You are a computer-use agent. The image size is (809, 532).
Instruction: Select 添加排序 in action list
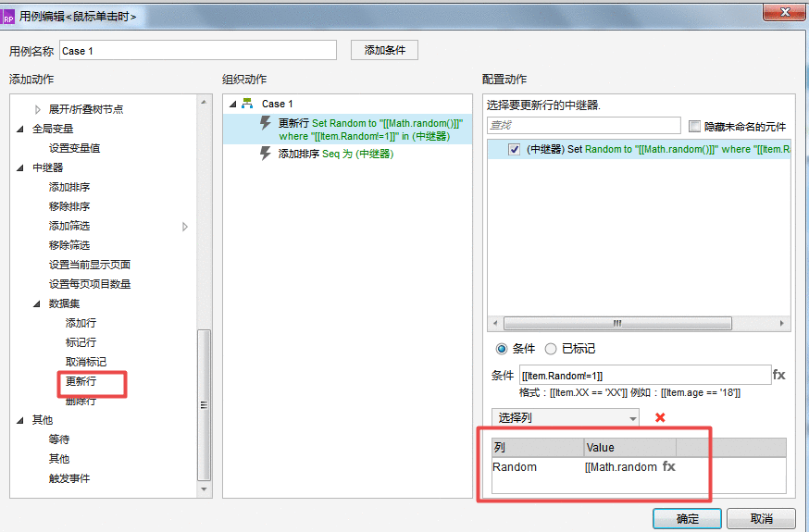pos(69,187)
